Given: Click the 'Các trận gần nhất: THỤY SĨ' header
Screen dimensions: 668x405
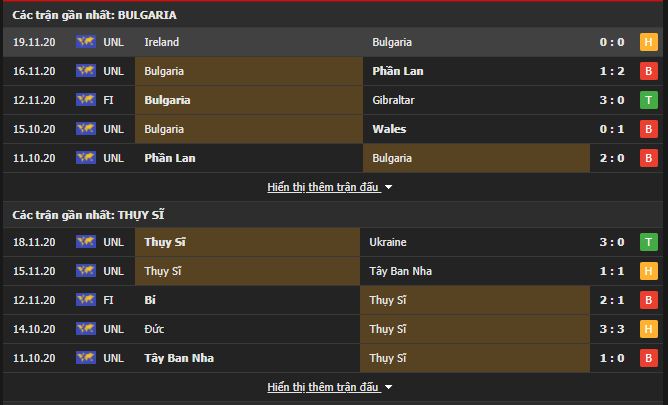Looking at the screenshot, I should click(88, 215).
